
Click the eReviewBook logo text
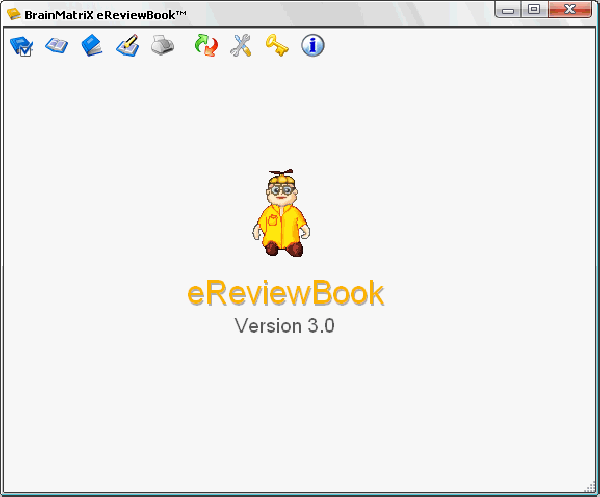285,293
